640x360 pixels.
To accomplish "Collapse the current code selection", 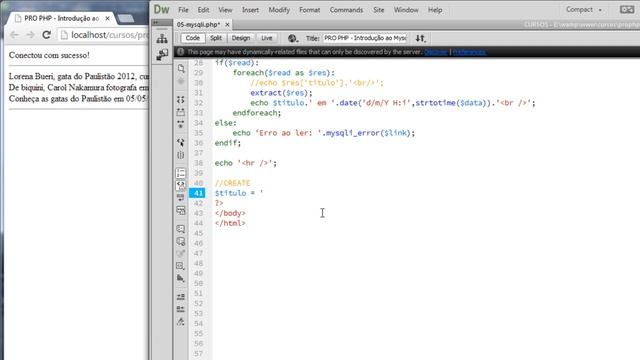I will click(181, 112).
